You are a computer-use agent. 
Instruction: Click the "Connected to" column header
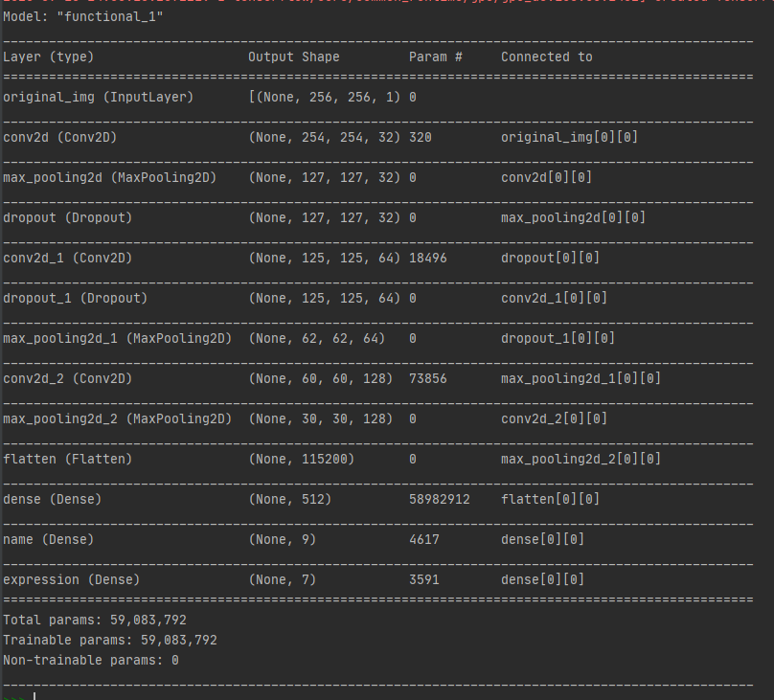(546, 56)
